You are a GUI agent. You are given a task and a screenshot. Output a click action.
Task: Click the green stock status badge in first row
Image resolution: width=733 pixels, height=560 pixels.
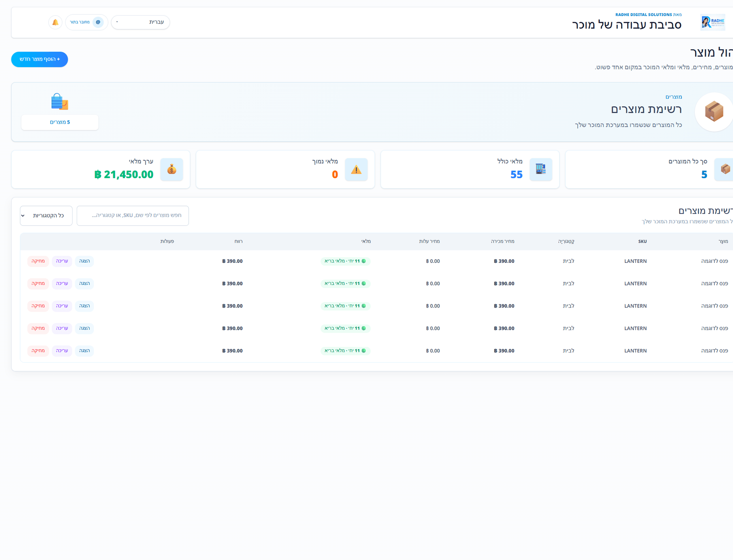pyautogui.click(x=346, y=261)
